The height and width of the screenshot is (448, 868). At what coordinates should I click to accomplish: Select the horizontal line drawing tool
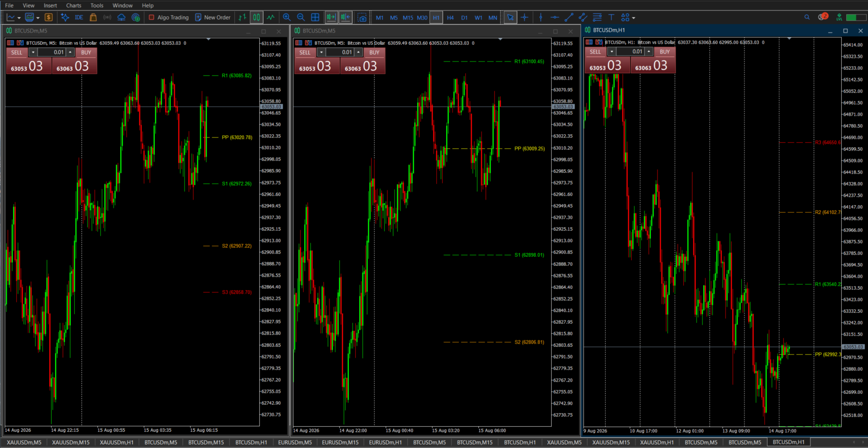coord(555,17)
